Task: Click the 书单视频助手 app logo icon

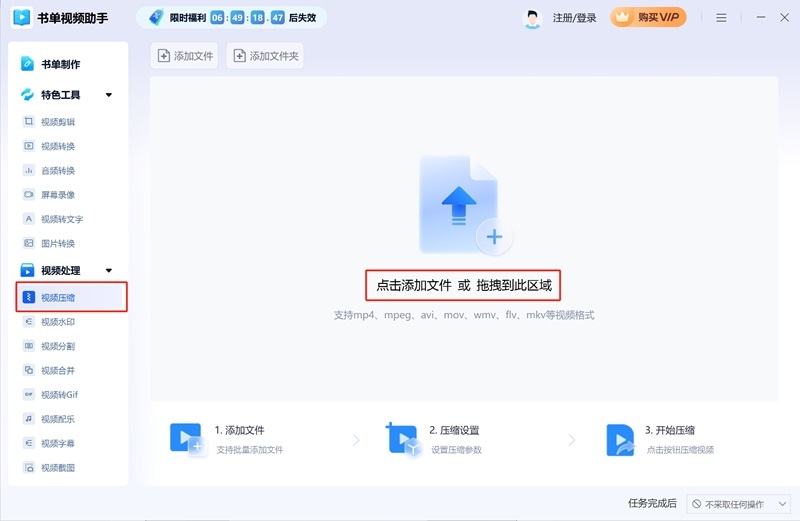Action: (x=21, y=17)
